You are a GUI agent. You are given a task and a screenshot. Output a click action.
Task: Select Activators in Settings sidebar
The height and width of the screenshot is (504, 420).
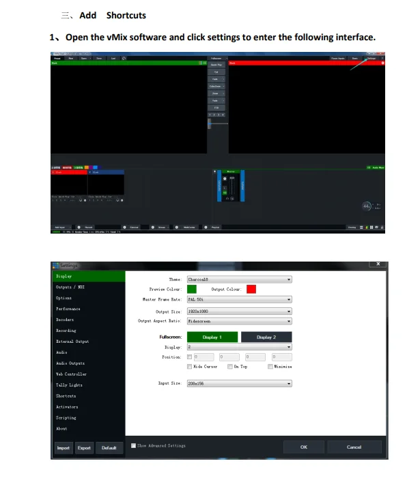[89, 407]
